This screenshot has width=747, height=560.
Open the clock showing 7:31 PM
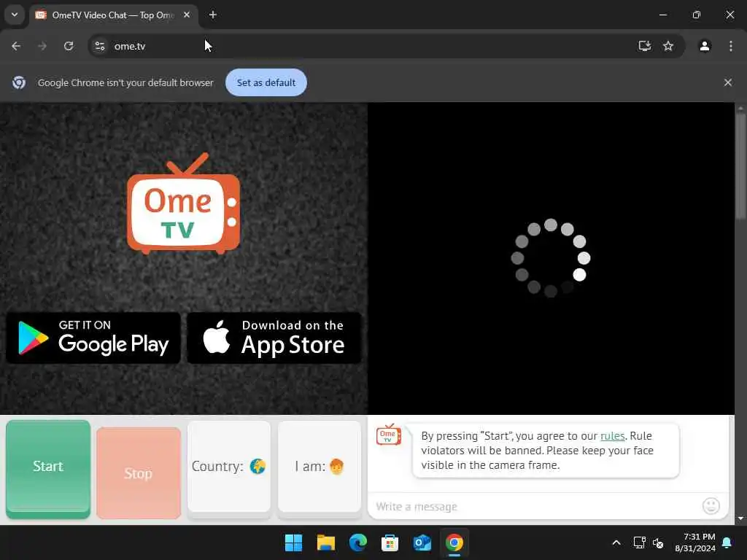pos(695,542)
